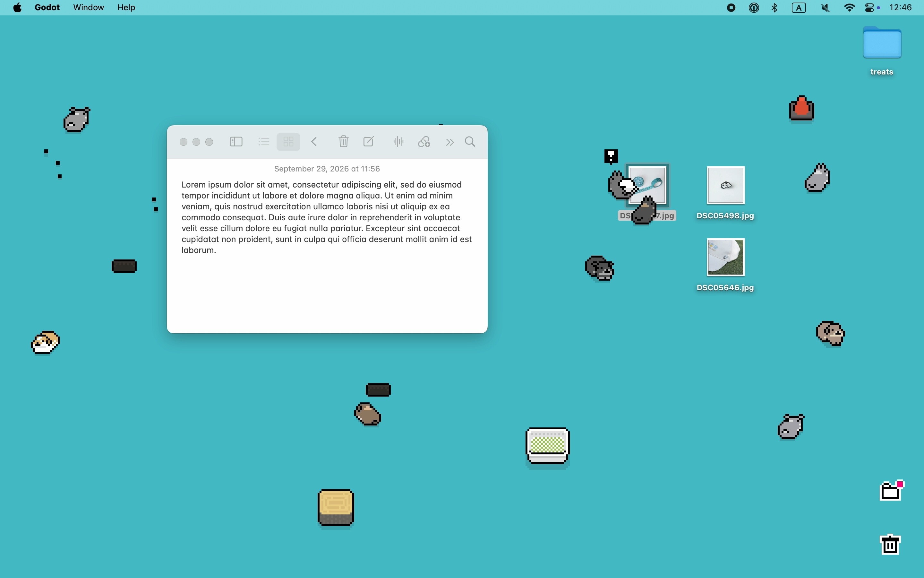Click the DSC05646.jpg file name label
The image size is (924, 578).
(725, 287)
